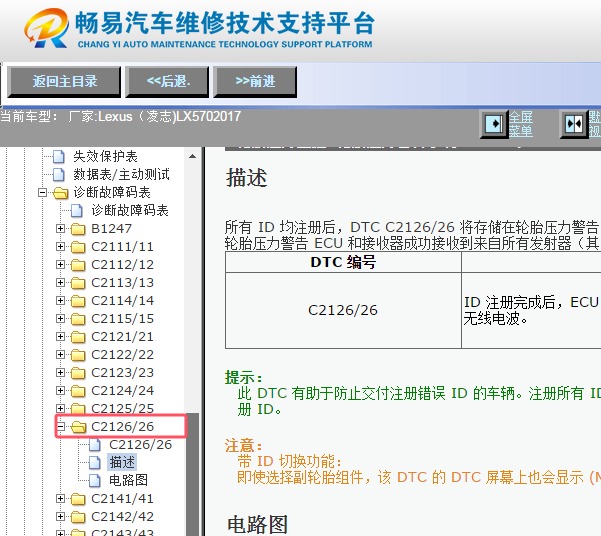Click the C2141/41 folder icon
Viewport: 601px width, 536px height.
tap(78, 498)
